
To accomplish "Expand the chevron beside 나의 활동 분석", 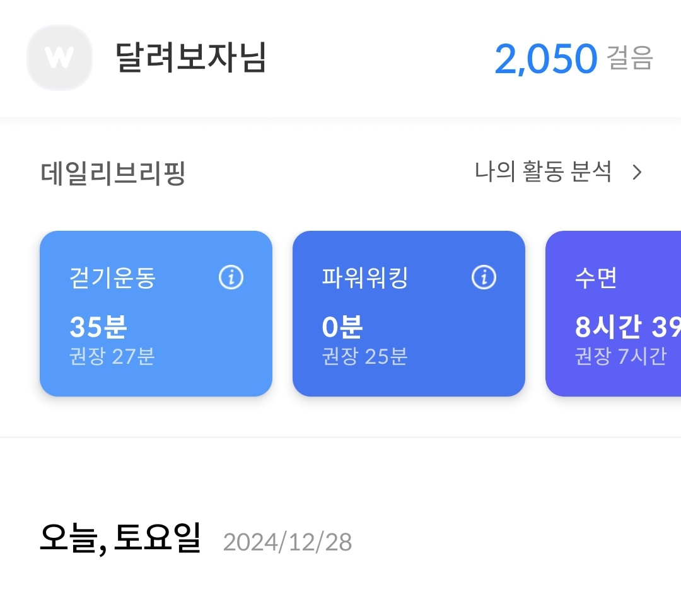I will tap(637, 172).
